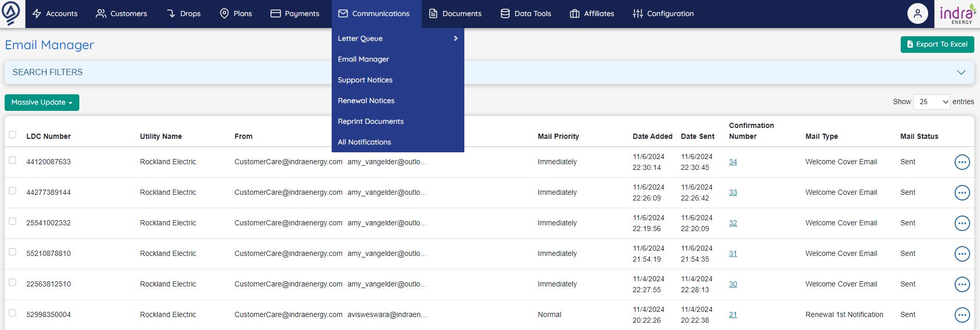Open actions menu for LDC 52998350004
Viewport: 980px width, 330px height.
click(x=962, y=315)
